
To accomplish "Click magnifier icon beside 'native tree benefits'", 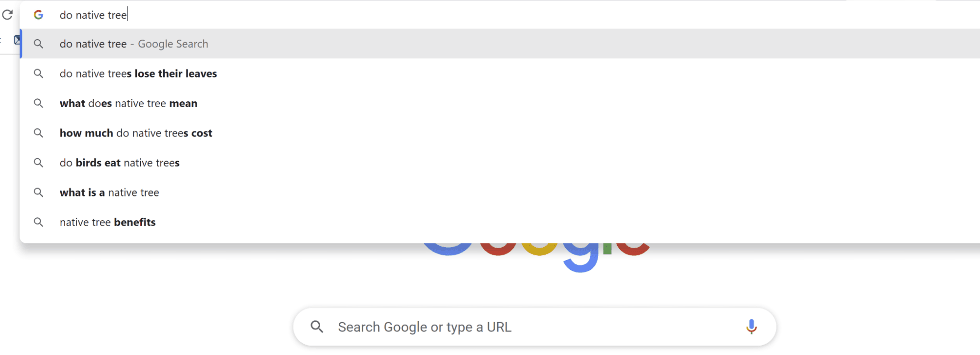I will [x=38, y=222].
